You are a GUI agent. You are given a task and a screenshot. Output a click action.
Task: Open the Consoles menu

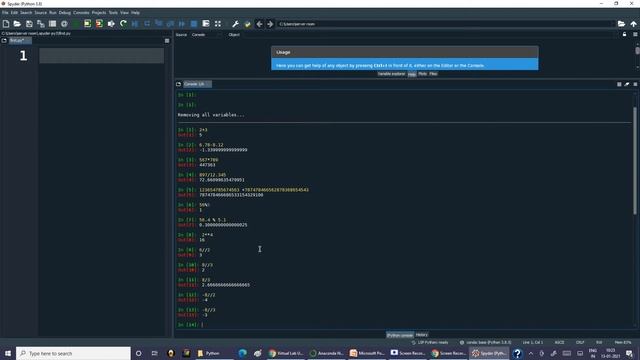point(81,13)
